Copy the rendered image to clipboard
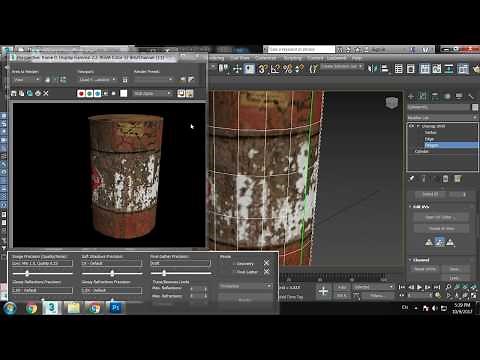The height and width of the screenshot is (360, 480). coord(22,94)
